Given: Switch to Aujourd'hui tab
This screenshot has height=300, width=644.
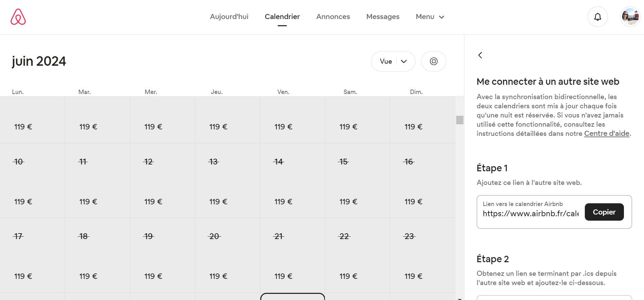Looking at the screenshot, I should point(229,17).
